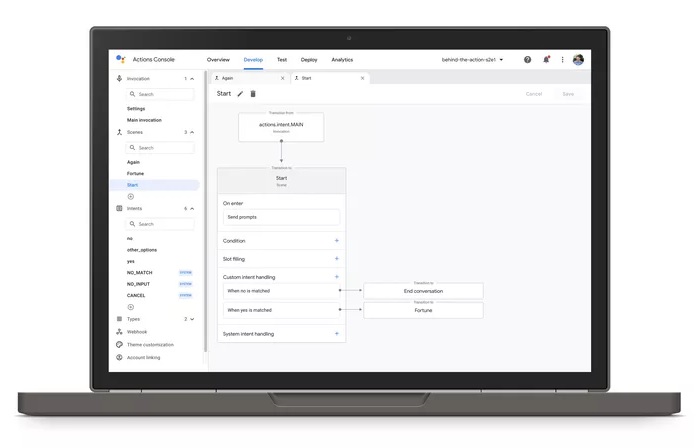Open Theme customization
The image size is (700, 448).
point(150,344)
